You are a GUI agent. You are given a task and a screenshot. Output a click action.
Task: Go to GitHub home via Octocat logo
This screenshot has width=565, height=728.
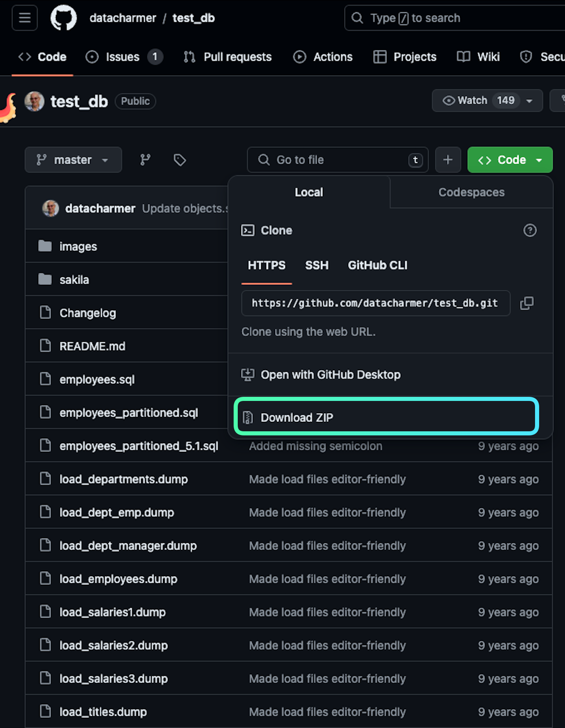click(x=63, y=18)
